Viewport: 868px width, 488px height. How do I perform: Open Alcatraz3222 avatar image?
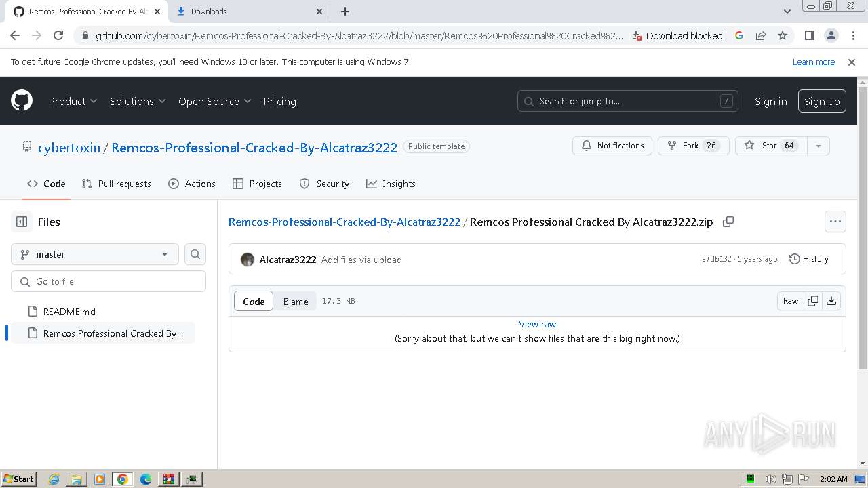point(248,260)
